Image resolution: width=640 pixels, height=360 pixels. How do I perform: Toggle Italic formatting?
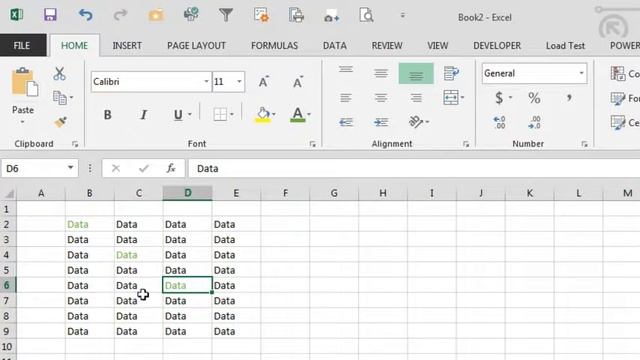143,115
